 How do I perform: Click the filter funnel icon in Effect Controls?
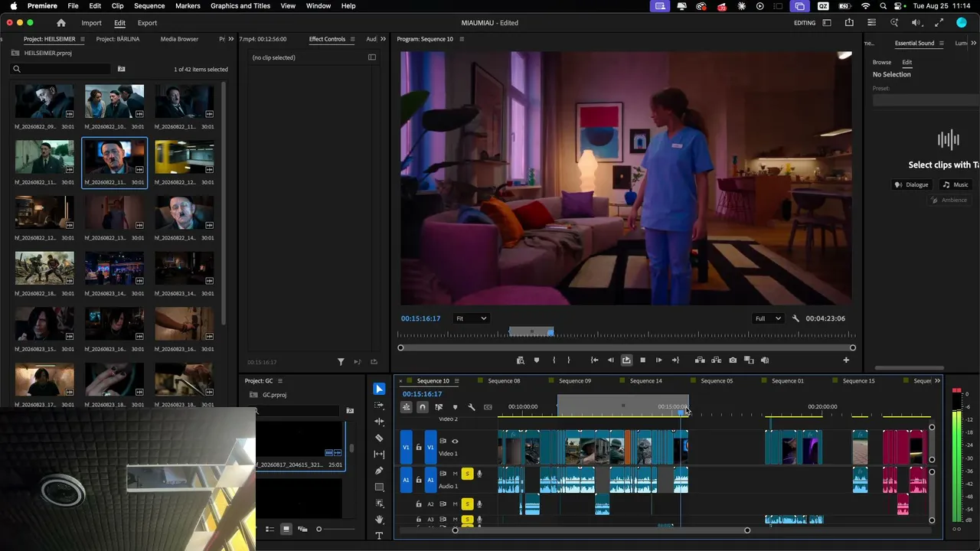tap(341, 362)
